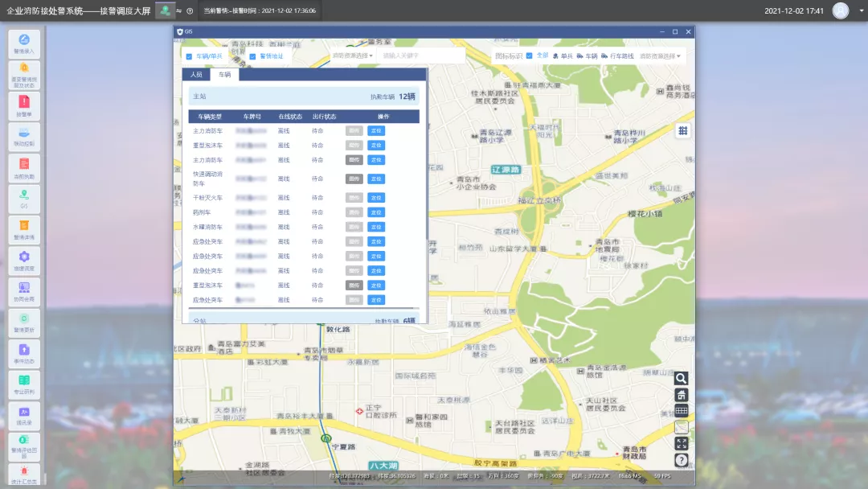Click 定位 for the first 主力消防车 row
This screenshot has width=868, height=489.
[x=376, y=131]
